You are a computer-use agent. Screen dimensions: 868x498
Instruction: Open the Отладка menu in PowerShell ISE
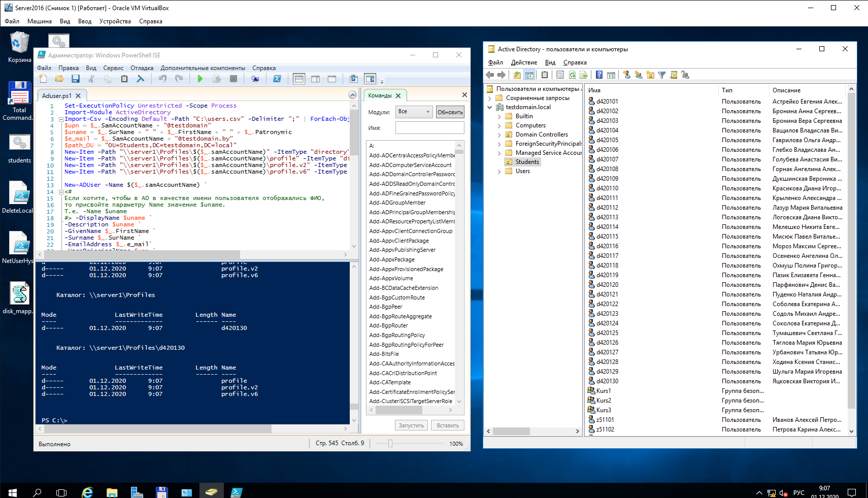(142, 68)
